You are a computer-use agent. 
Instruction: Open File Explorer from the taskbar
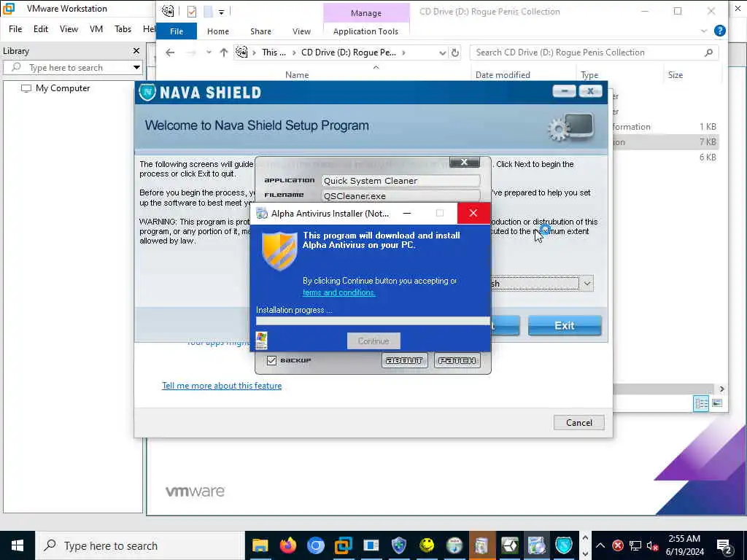pos(260,545)
